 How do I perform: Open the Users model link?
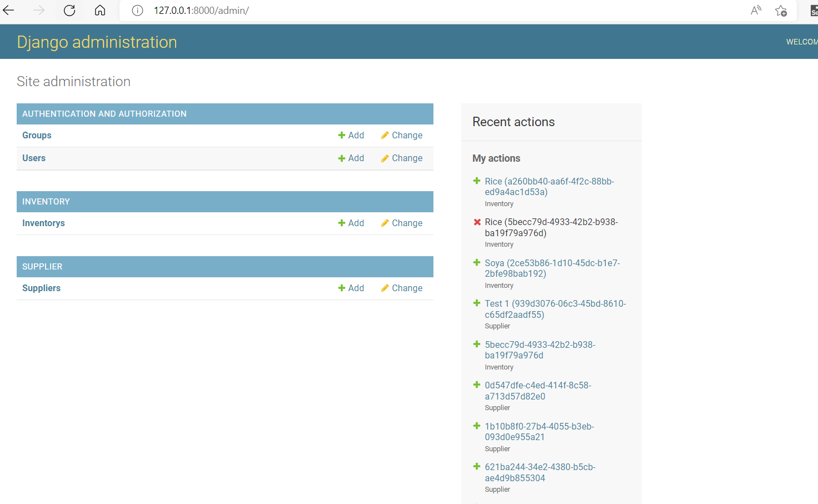(34, 158)
